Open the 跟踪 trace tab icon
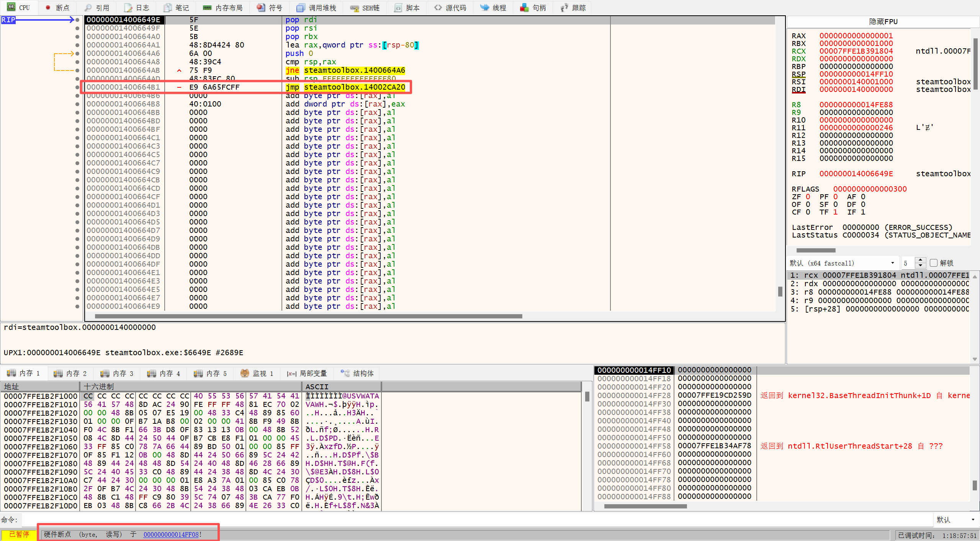980x541 pixels. (564, 8)
